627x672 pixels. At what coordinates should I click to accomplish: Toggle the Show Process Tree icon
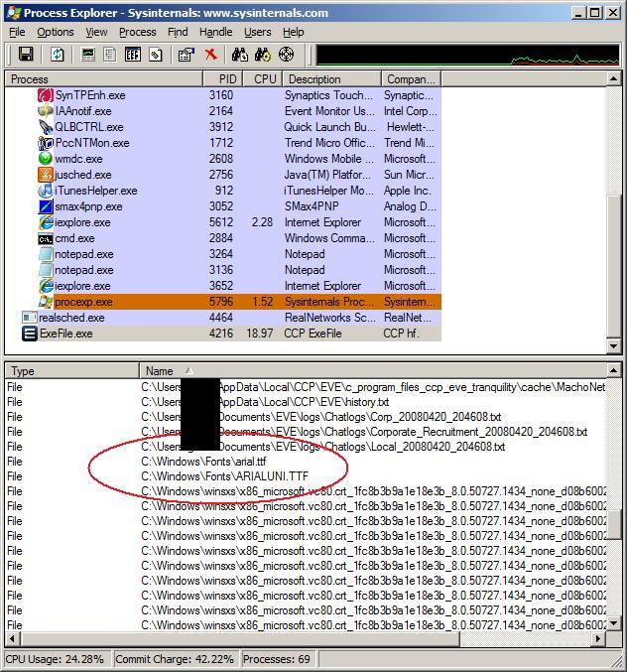110,55
